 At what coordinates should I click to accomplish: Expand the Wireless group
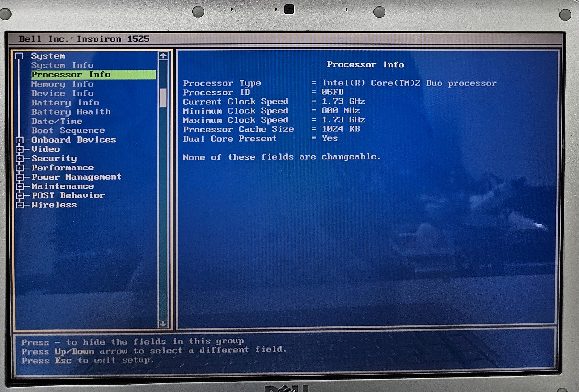pyautogui.click(x=20, y=205)
